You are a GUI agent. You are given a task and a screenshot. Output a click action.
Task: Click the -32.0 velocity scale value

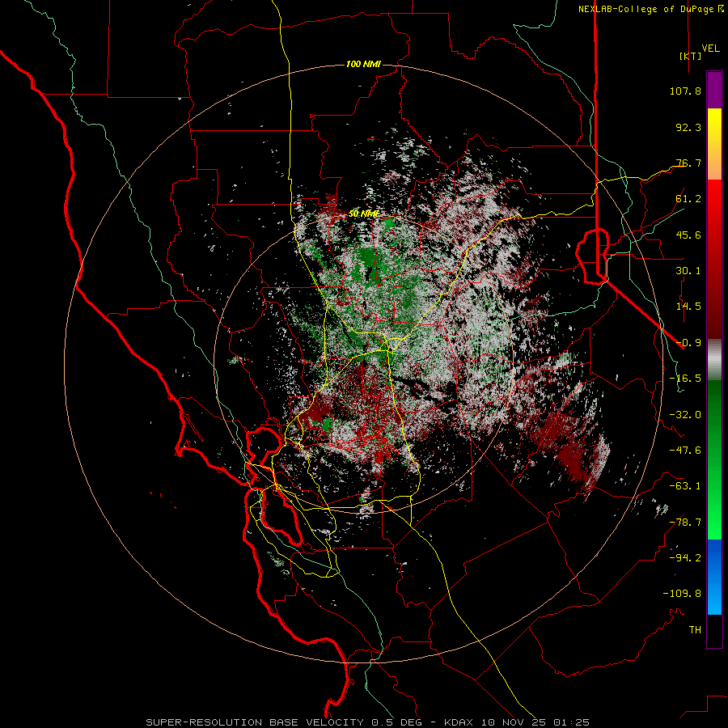point(685,415)
